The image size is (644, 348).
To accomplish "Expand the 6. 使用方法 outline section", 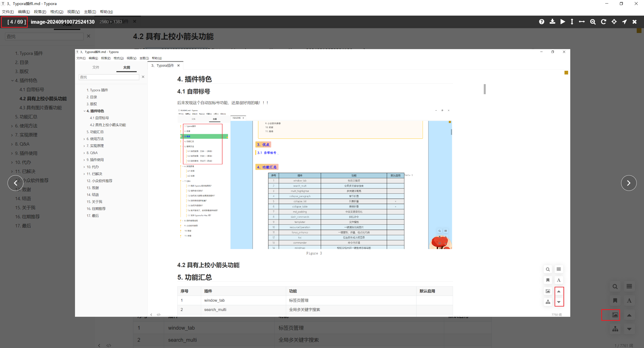I will click(12, 126).
